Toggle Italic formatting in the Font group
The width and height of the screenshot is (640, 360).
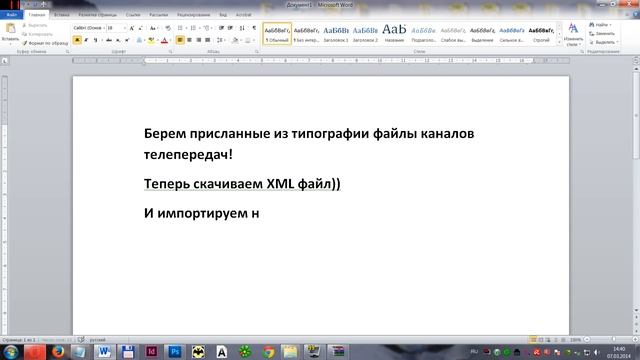click(x=86, y=40)
